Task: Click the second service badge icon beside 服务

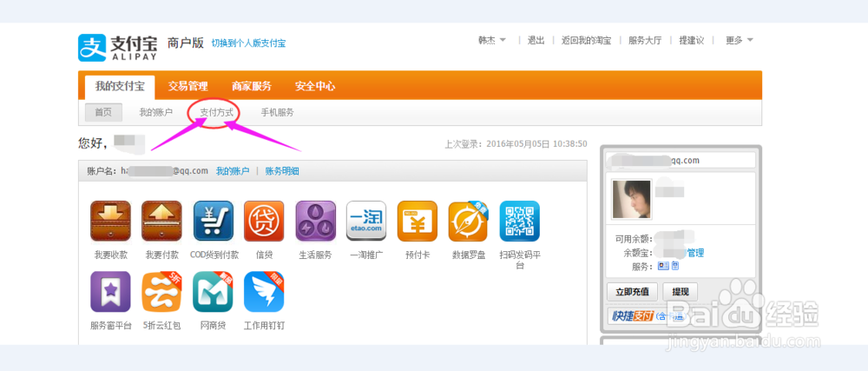Action: coord(674,267)
